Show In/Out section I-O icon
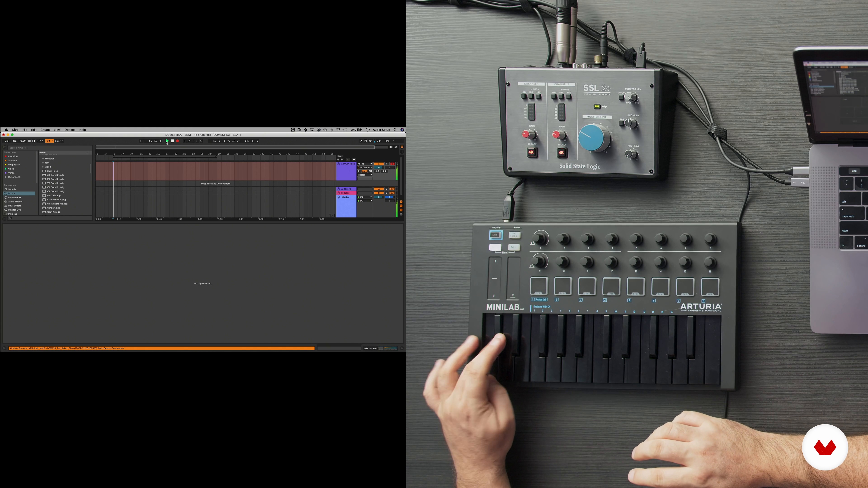868x488 pixels. (401, 202)
